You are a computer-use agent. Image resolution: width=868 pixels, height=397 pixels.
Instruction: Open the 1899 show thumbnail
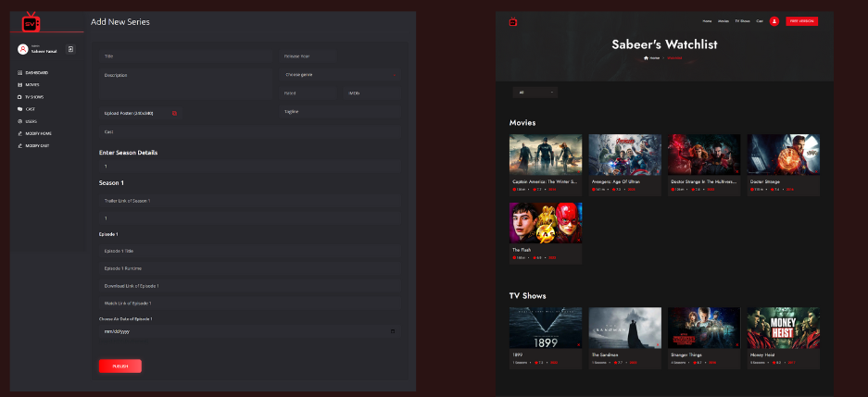click(546, 328)
